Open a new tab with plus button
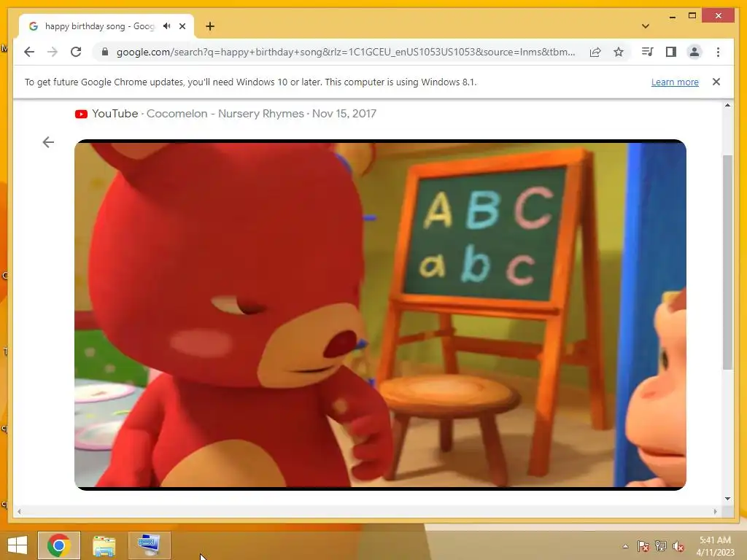 point(210,26)
